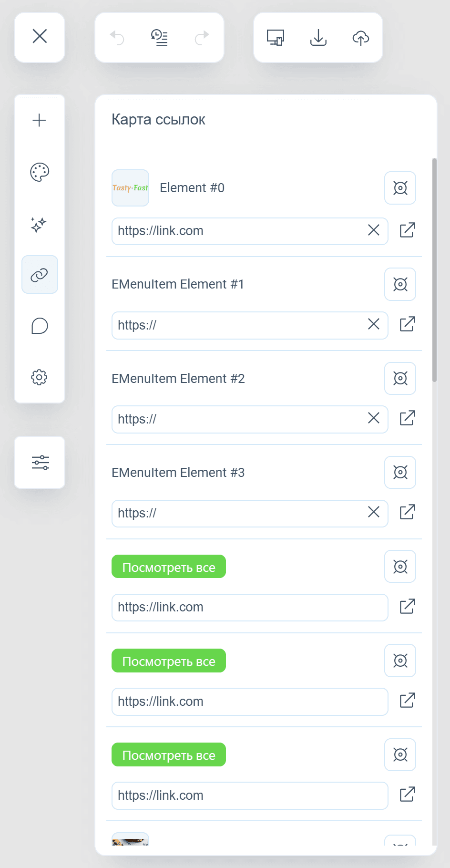Open the device preview icon

pyautogui.click(x=276, y=38)
